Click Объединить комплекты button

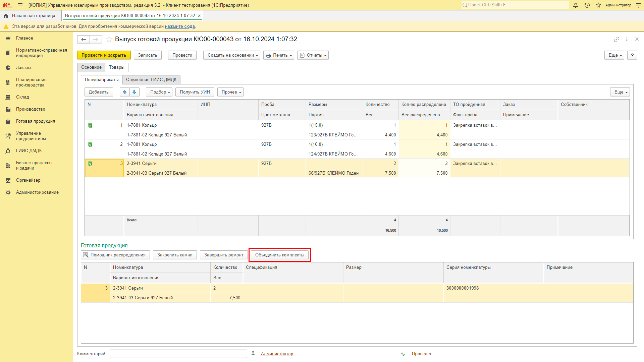(x=280, y=255)
